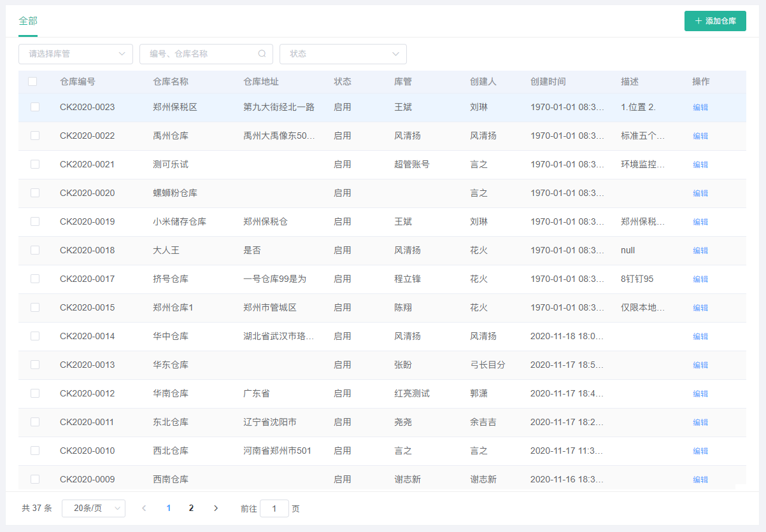Click 编辑 for CK2020-0018
This screenshot has height=532, width=766.
pos(700,251)
